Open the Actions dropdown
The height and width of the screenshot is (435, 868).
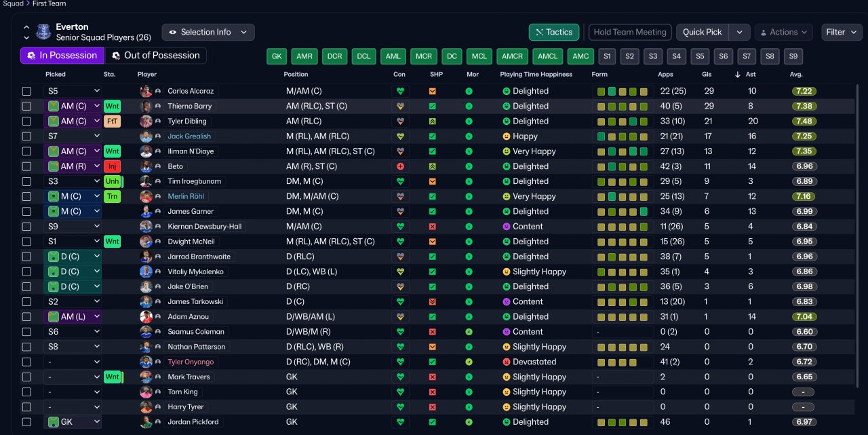tap(783, 32)
